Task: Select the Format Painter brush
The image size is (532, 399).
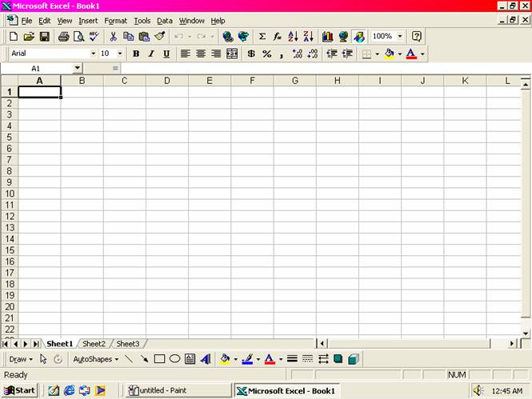Action: 160,37
